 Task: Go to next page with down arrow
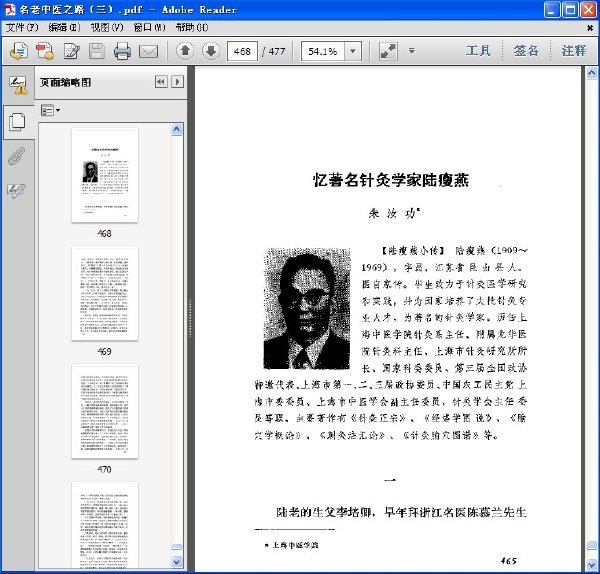coord(211,51)
